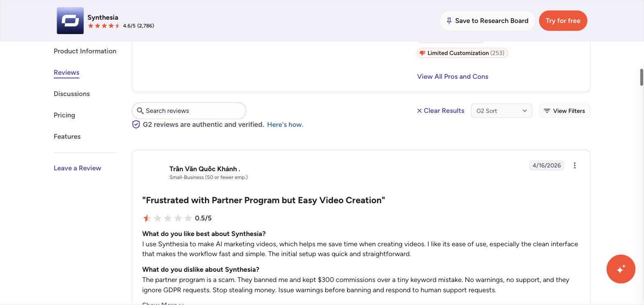Open the G2 Sort dropdown
The image size is (644, 305).
(501, 111)
